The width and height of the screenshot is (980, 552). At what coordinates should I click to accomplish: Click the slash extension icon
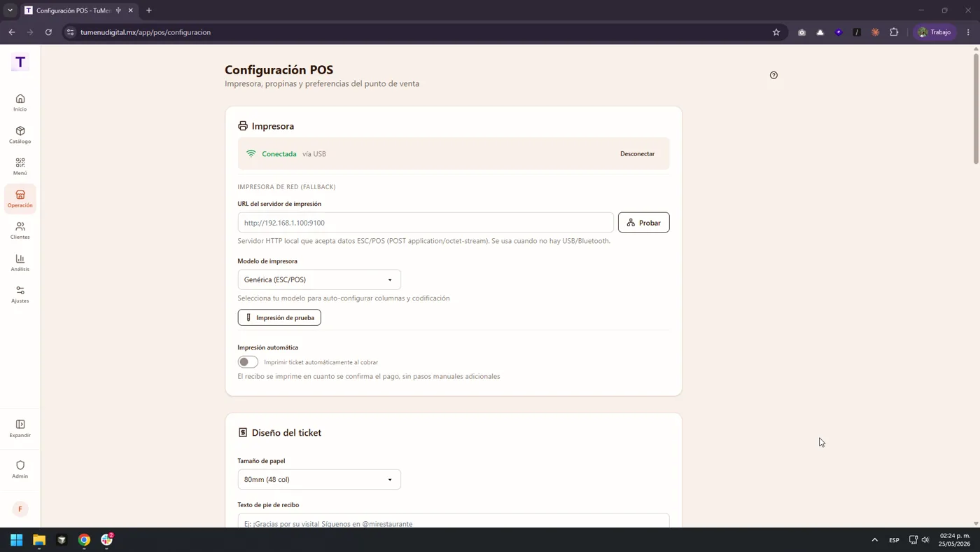click(857, 32)
